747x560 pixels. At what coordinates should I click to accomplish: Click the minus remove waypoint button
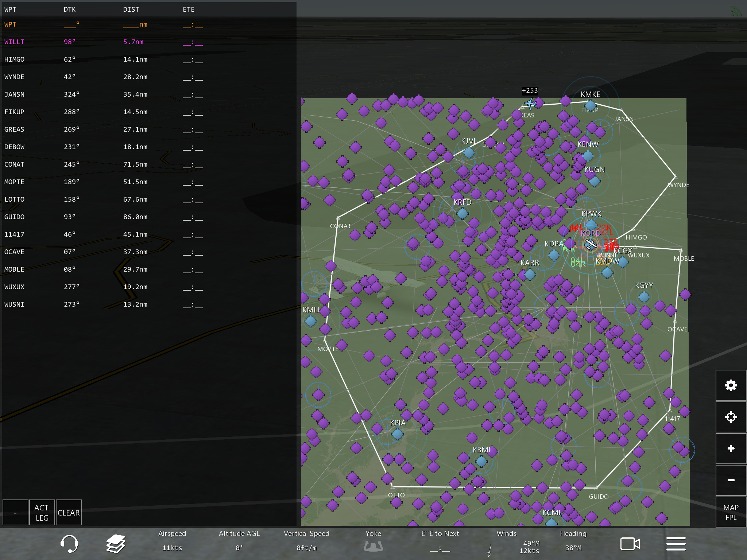[x=15, y=512]
